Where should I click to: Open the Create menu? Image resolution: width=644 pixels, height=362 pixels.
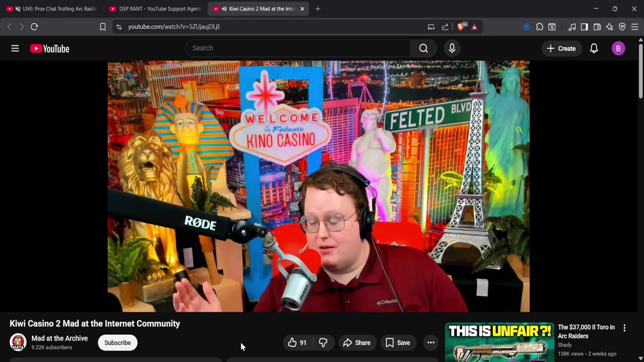coord(561,48)
